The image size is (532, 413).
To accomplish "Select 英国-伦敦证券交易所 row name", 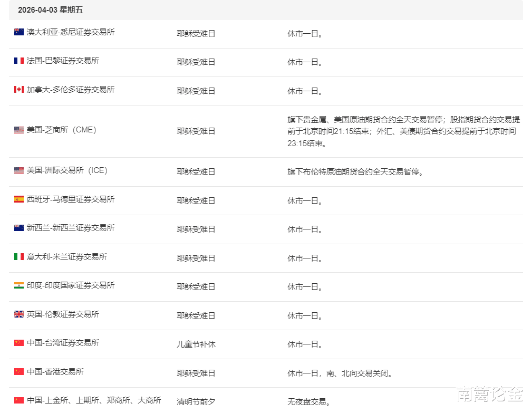I will coord(63,314).
